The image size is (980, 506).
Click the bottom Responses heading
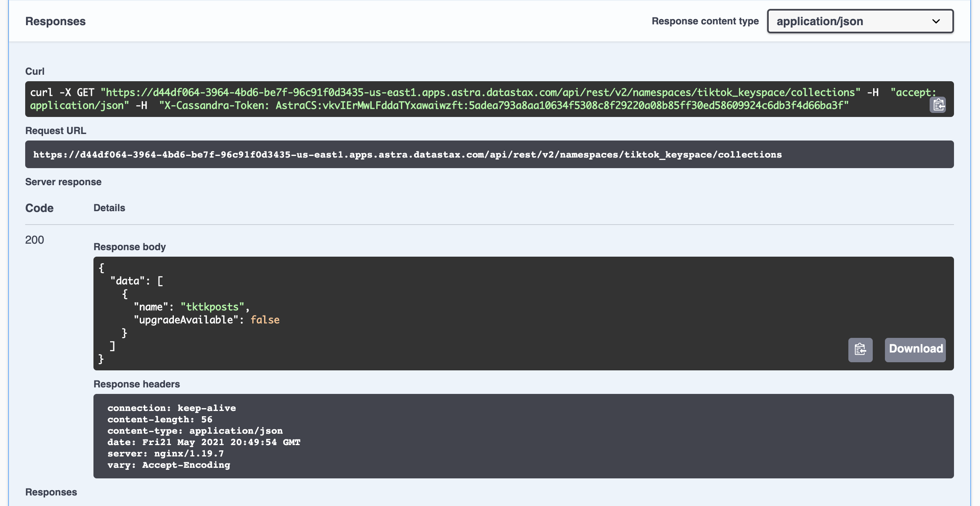coord(51,492)
